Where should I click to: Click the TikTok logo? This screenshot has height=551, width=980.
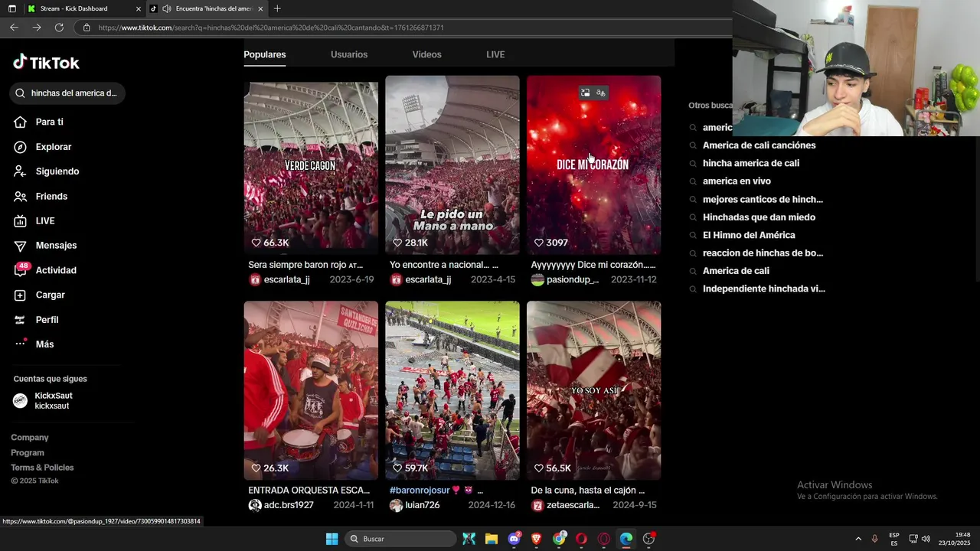click(46, 63)
